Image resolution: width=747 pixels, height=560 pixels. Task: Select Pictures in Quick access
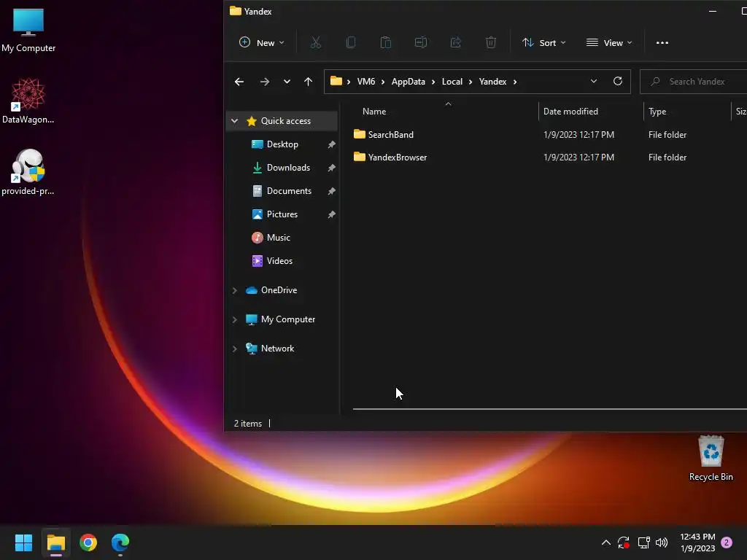(x=282, y=214)
